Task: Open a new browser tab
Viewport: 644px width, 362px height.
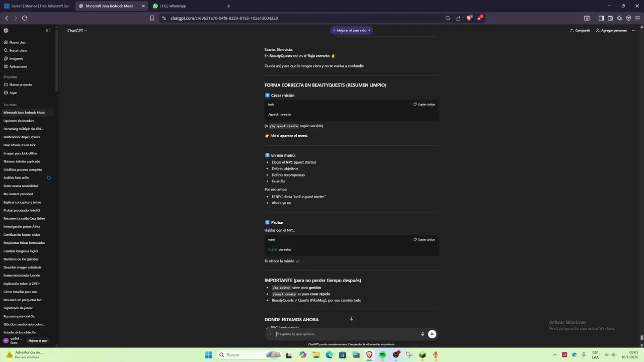Action: point(228,6)
